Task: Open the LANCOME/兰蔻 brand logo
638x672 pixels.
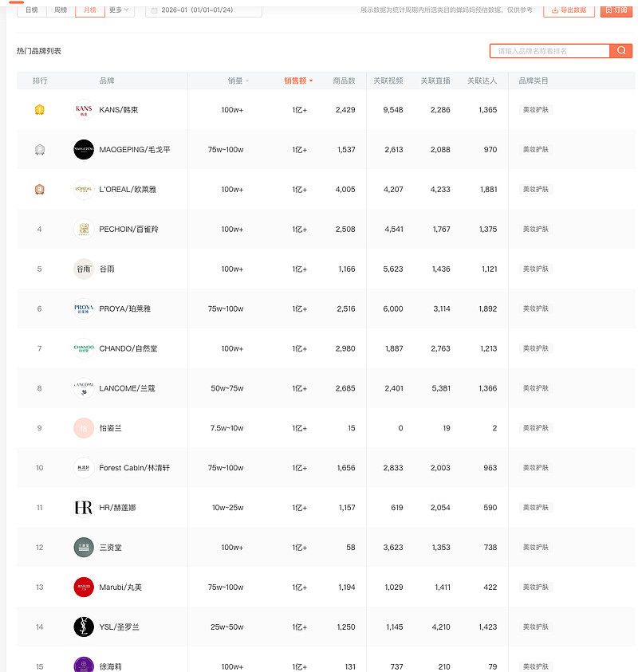Action: coord(84,388)
